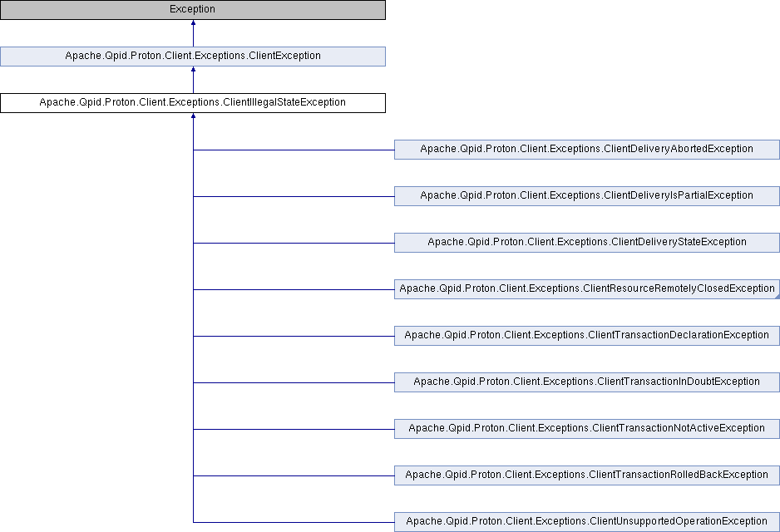Open the ClientException class node
Viewport: 780px width, 532px height.
tap(193, 57)
